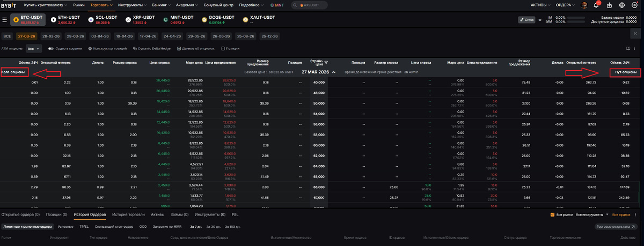The image size is (644, 246).
Task: Select BTC-USDT trading pair
Action: [x=27, y=19]
